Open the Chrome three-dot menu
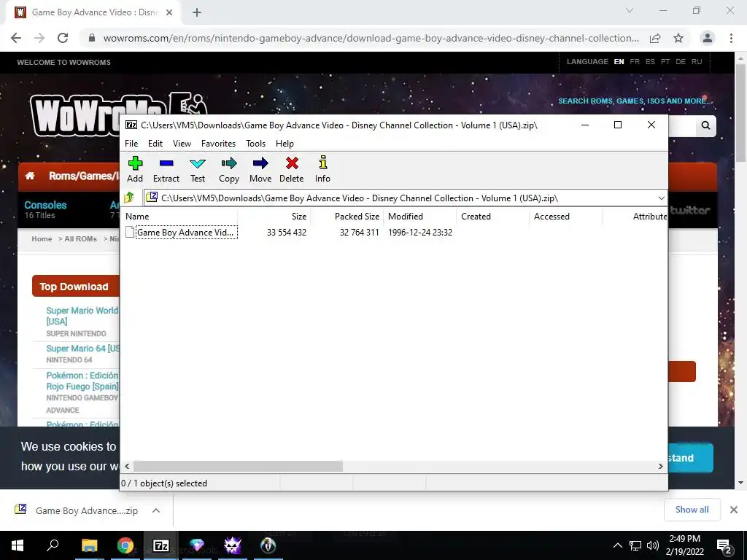This screenshot has height=560, width=747. pos(731,38)
